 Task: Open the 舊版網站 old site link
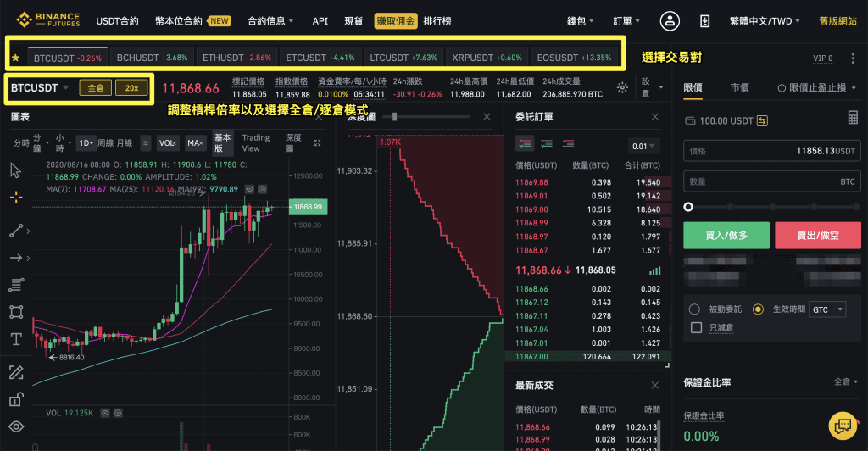(x=837, y=21)
